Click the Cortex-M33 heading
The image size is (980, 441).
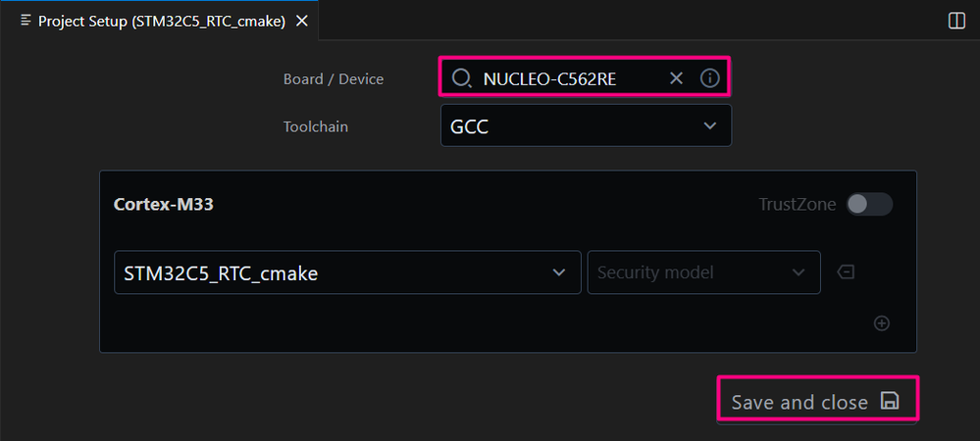164,204
